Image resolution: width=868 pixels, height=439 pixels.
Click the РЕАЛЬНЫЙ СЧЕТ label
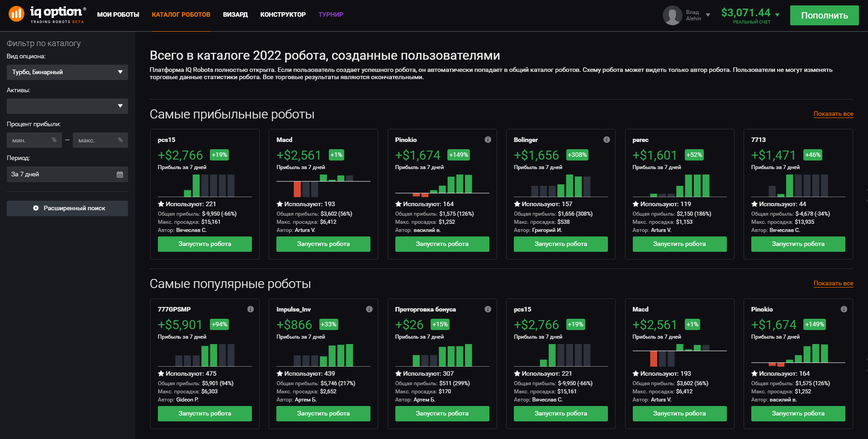click(752, 22)
